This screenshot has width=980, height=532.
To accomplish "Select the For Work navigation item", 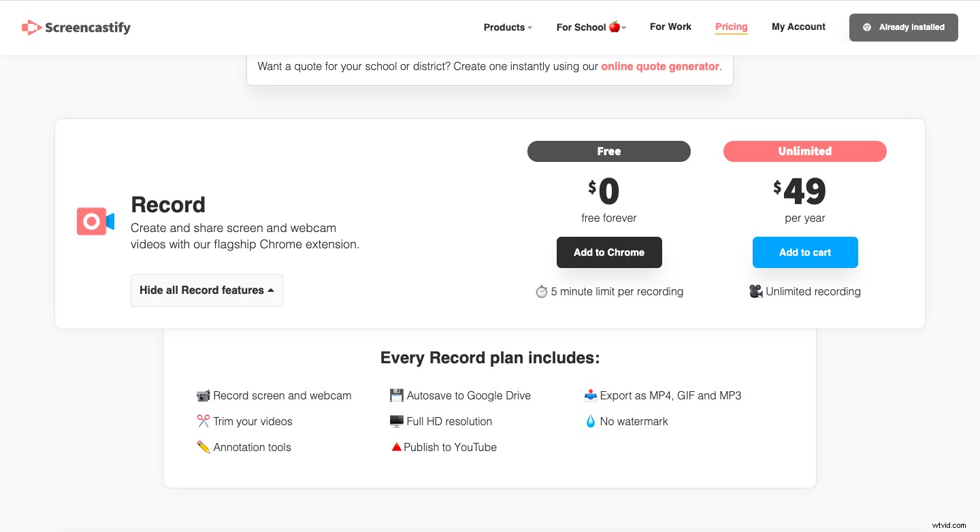I will pyautogui.click(x=670, y=27).
